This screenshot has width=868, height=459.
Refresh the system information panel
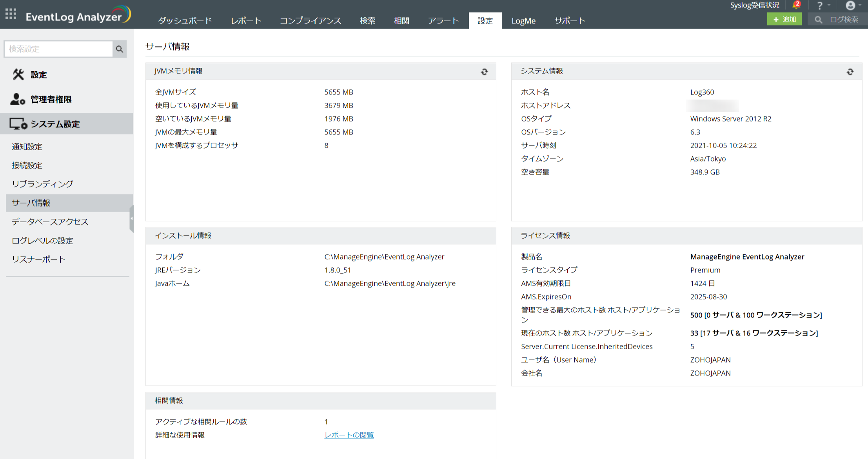tap(850, 72)
